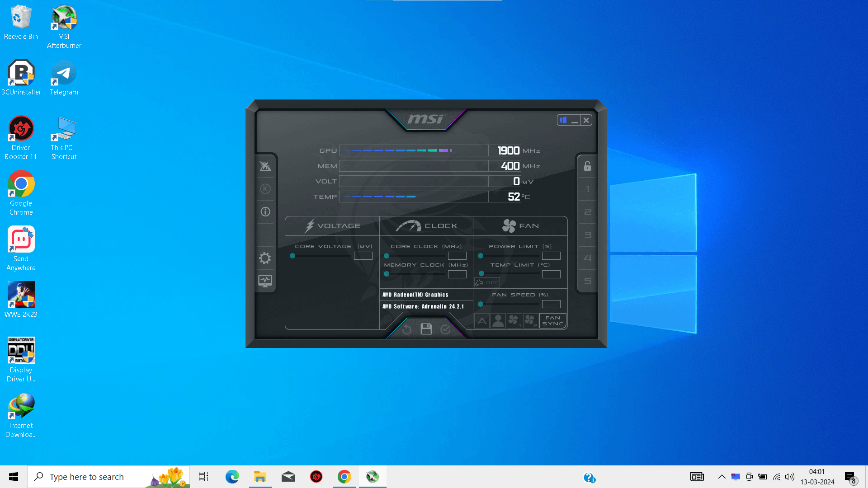Open notification center with 8 notifications
Screen dimensions: 868x488
[x=850, y=477]
